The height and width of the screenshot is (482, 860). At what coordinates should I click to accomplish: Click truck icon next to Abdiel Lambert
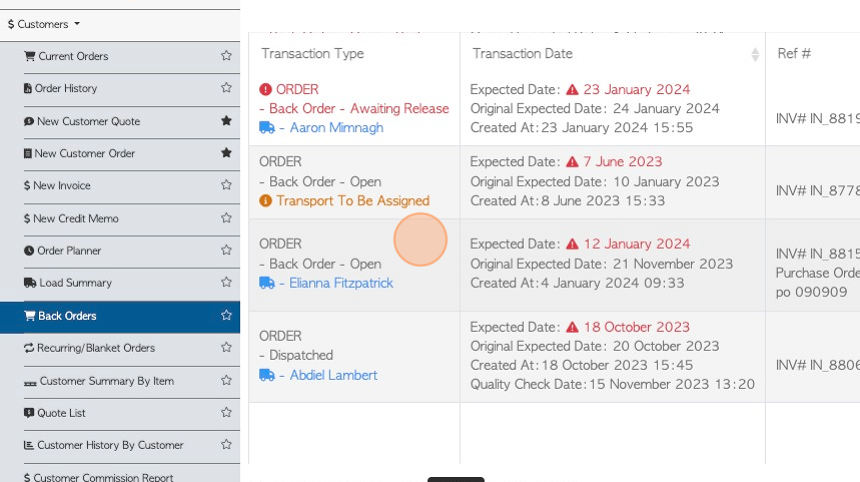(266, 375)
